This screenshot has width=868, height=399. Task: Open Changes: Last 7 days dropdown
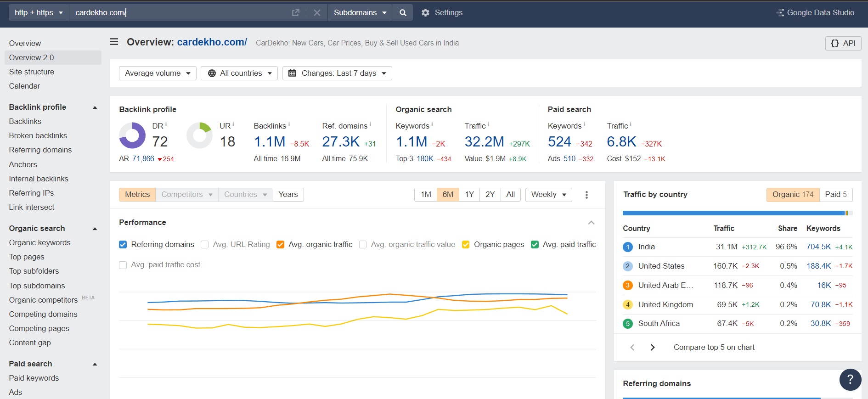click(337, 73)
